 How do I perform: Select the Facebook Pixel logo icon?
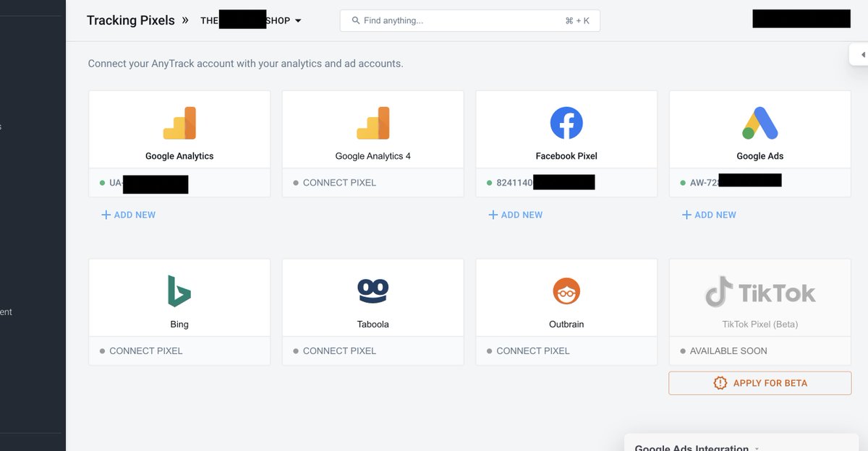(x=566, y=122)
